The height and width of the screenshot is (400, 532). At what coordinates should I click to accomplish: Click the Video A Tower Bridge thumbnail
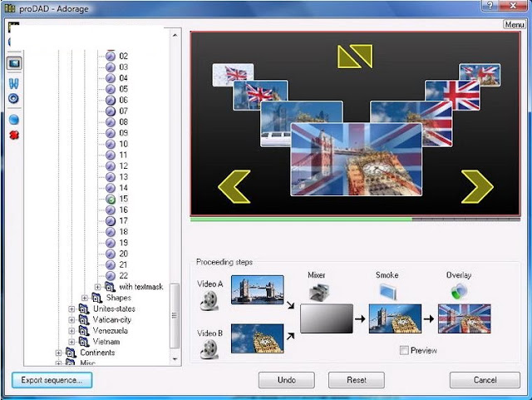(x=257, y=289)
